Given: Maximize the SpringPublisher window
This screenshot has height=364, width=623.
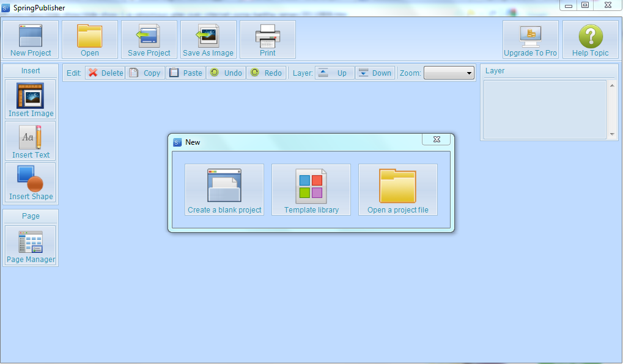Looking at the screenshot, I should point(585,5).
